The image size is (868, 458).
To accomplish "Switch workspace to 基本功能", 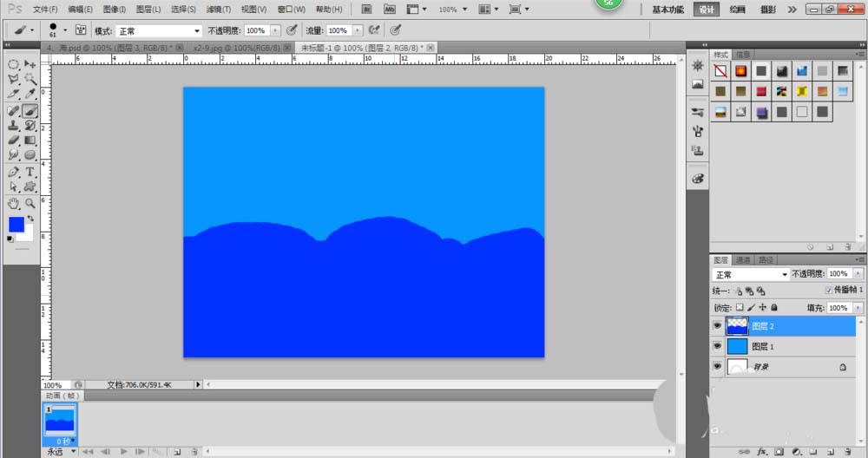I will (672, 10).
